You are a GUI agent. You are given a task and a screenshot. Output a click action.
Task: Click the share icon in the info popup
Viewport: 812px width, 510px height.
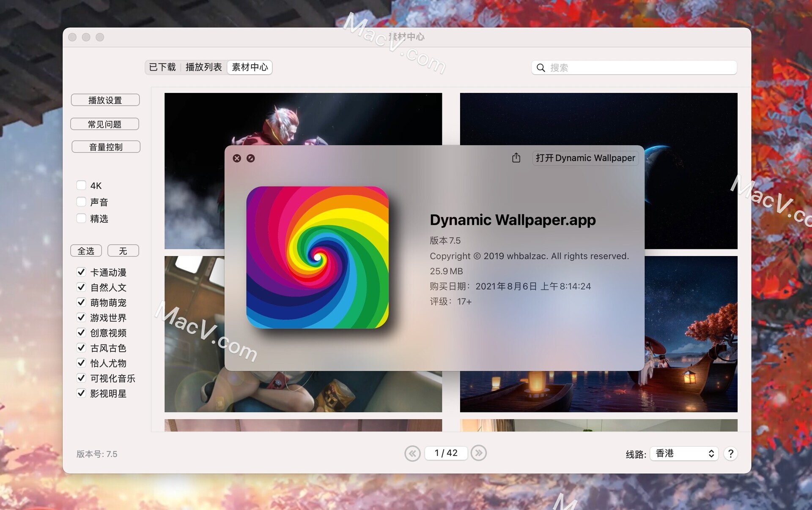[516, 158]
